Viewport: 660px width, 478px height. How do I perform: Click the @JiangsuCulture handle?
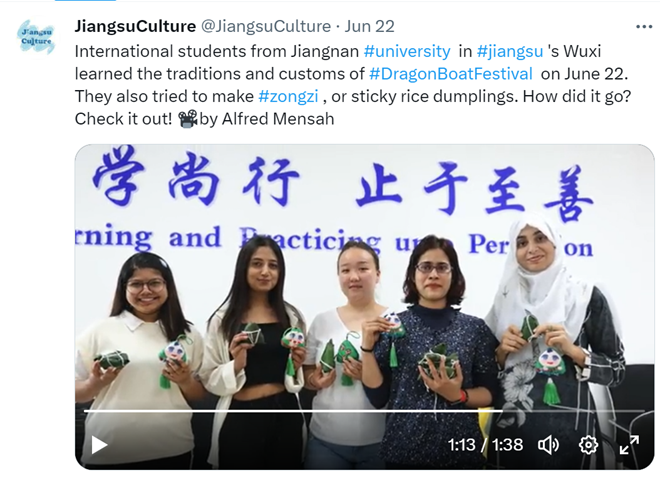(x=266, y=26)
